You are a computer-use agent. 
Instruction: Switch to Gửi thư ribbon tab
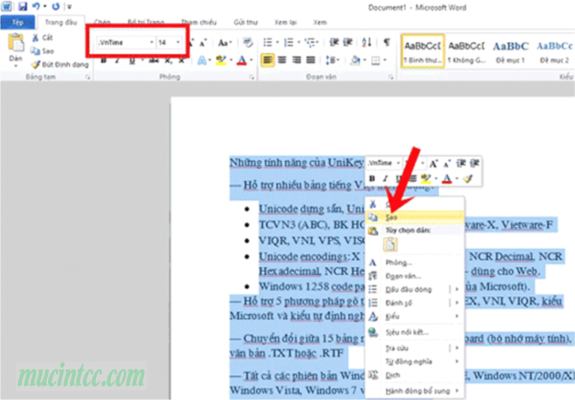pos(246,22)
